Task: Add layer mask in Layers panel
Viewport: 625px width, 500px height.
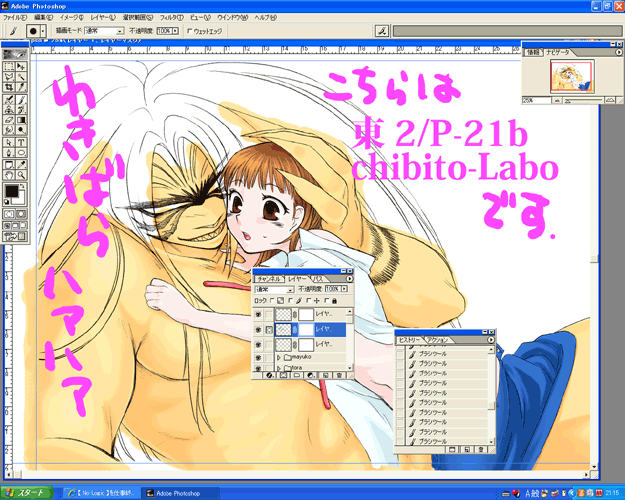Action: point(283,375)
